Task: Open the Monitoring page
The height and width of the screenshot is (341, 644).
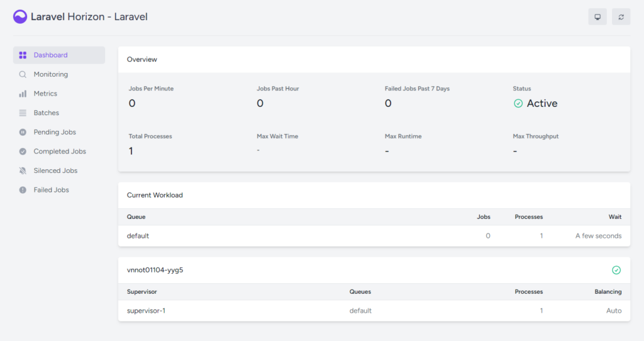Action: (x=59, y=74)
